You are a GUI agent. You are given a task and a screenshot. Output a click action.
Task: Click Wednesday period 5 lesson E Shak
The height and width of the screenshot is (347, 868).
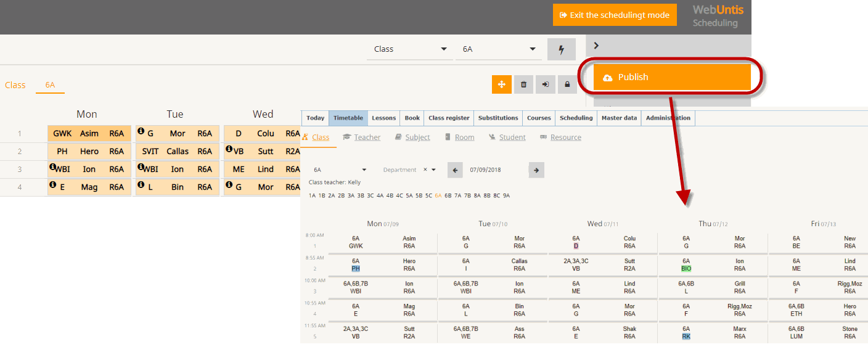click(x=603, y=333)
